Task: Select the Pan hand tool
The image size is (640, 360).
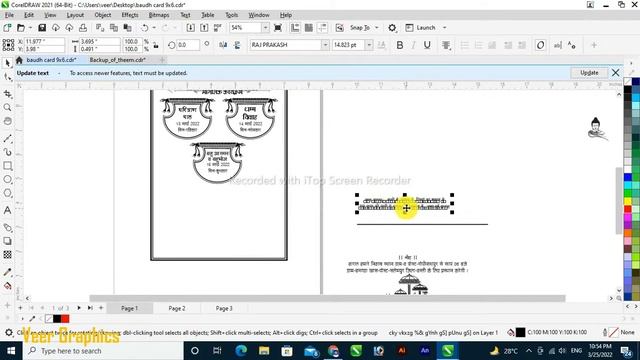Action: 7,121
